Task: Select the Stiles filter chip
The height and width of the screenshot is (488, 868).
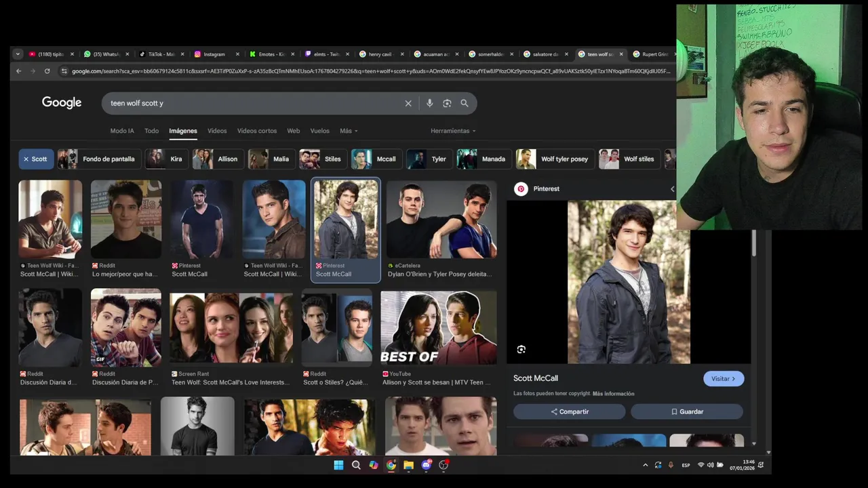Action: tap(323, 159)
